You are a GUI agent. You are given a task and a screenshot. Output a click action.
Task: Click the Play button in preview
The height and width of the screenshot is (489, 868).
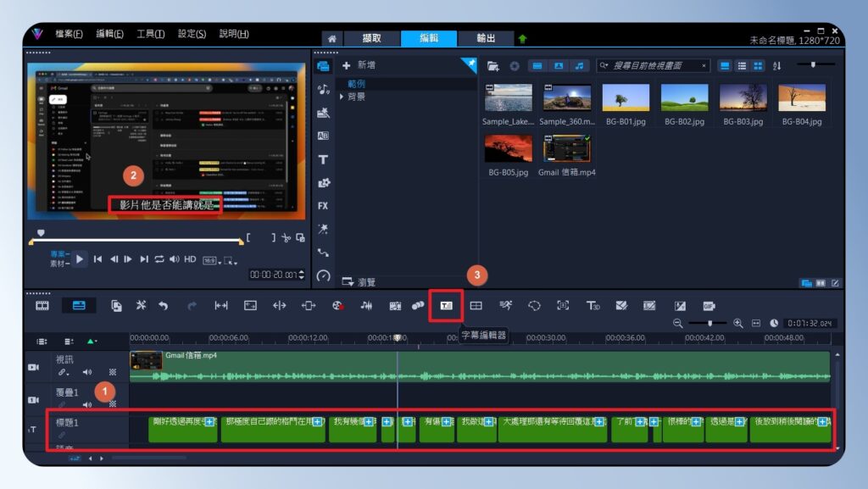click(x=80, y=258)
